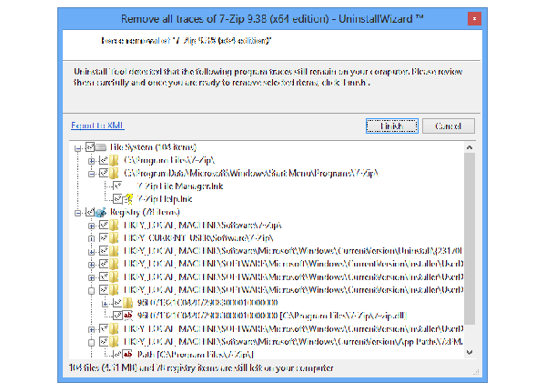Select the value row mentioning 7-zip.dll

(272, 316)
